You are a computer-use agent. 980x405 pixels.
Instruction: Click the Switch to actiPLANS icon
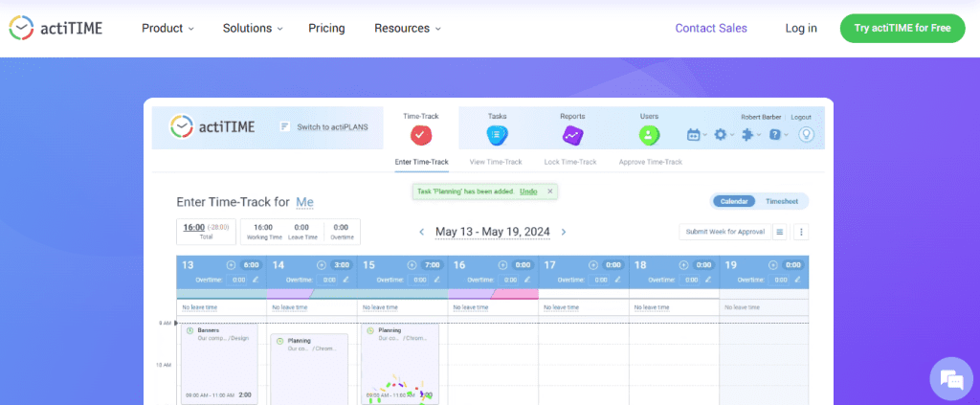tap(285, 127)
